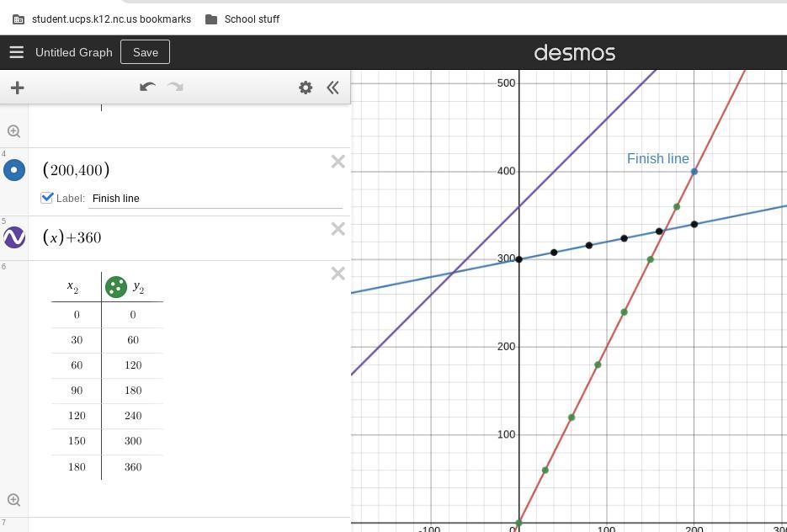787x532 pixels.
Task: Open the Desmos hamburger menu
Action: (x=17, y=52)
